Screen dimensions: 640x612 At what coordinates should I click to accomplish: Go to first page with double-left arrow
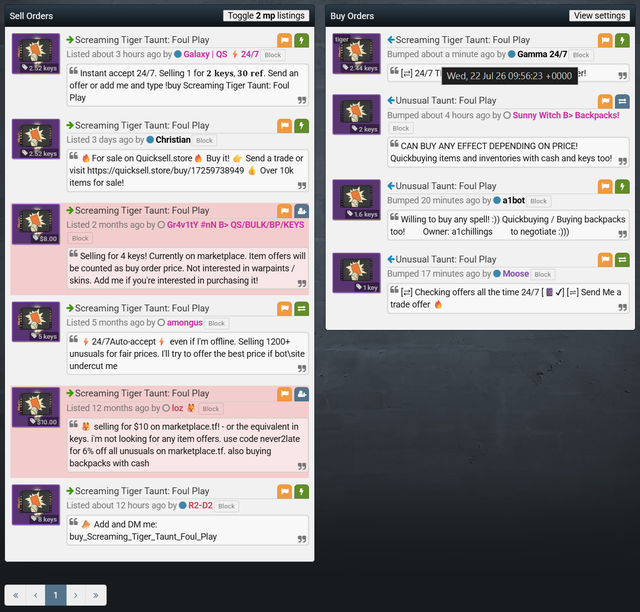tap(16, 595)
